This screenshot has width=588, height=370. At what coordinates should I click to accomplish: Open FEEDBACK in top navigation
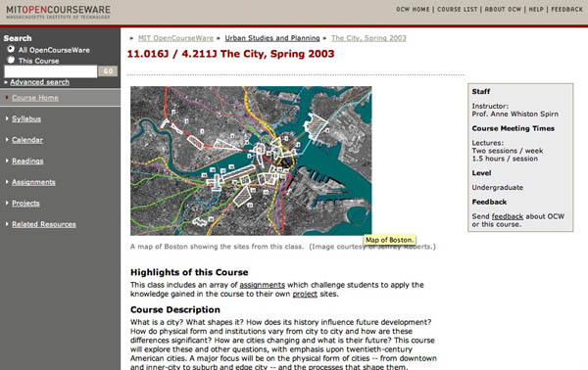[x=567, y=10]
